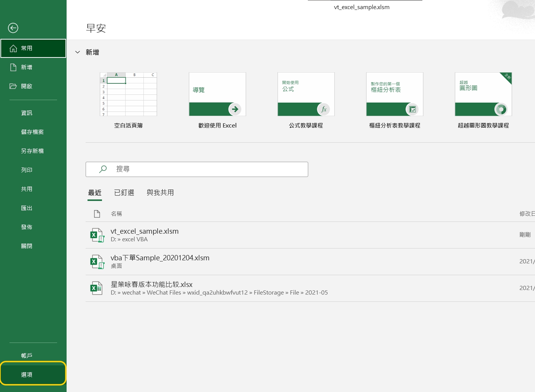535x392 pixels.
Task: Open the 常用 home sidebar item
Action: [33, 48]
